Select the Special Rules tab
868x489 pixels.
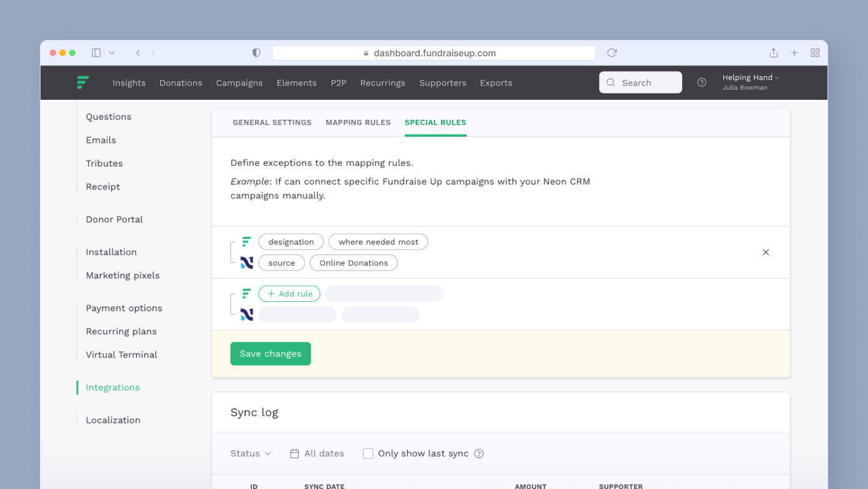point(435,122)
